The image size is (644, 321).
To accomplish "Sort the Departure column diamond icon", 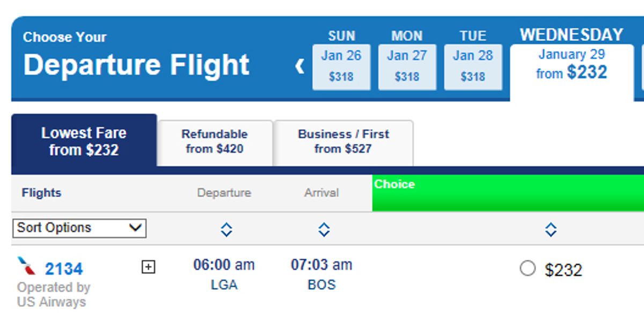I will [226, 229].
